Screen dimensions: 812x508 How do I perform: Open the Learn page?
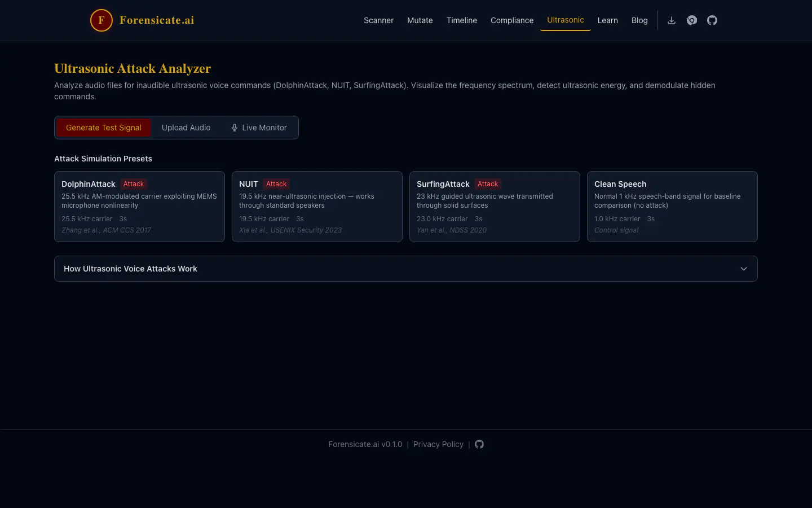click(608, 20)
